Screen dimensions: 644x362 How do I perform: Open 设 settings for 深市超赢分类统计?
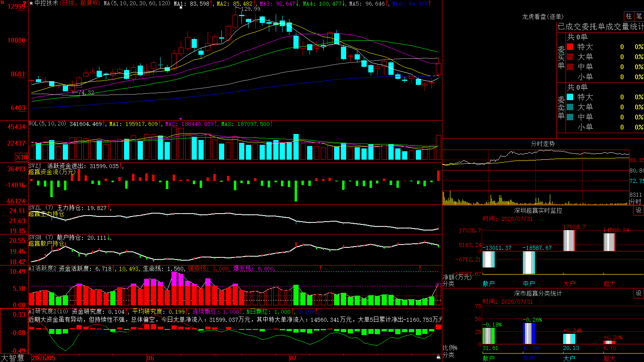(x=639, y=293)
